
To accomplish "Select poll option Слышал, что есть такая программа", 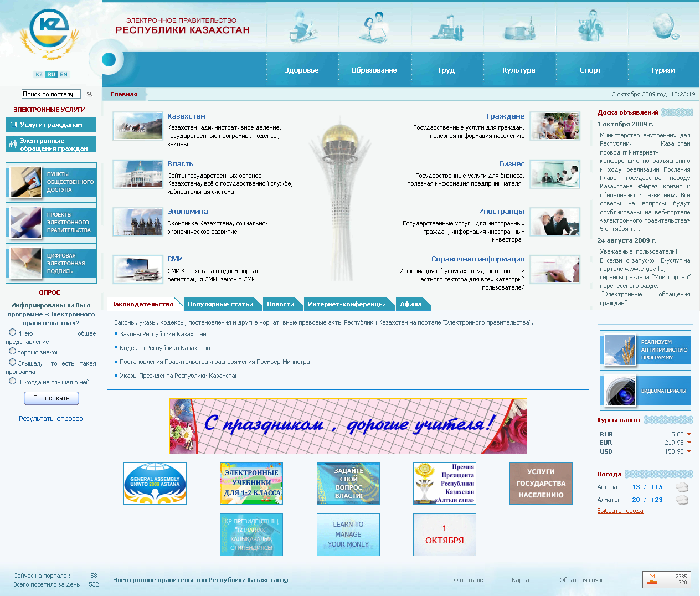I will (x=12, y=362).
